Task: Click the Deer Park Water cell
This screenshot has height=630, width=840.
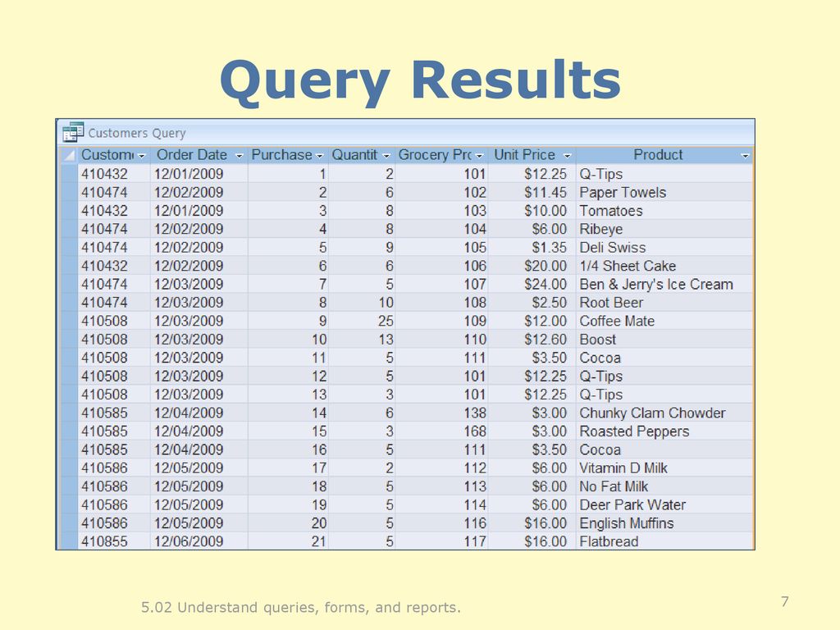Action: tap(664, 504)
